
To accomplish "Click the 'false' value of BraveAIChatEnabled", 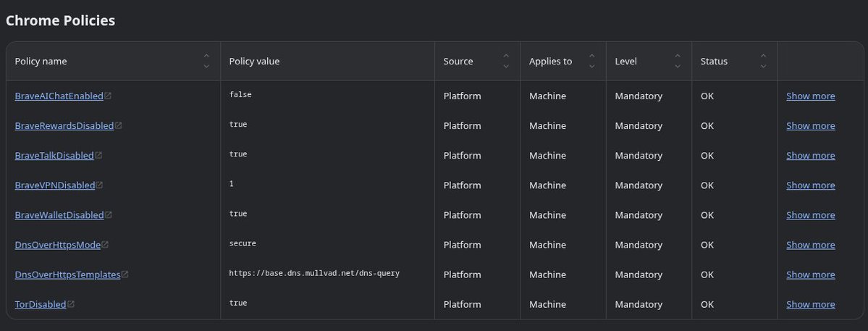I will pos(240,95).
